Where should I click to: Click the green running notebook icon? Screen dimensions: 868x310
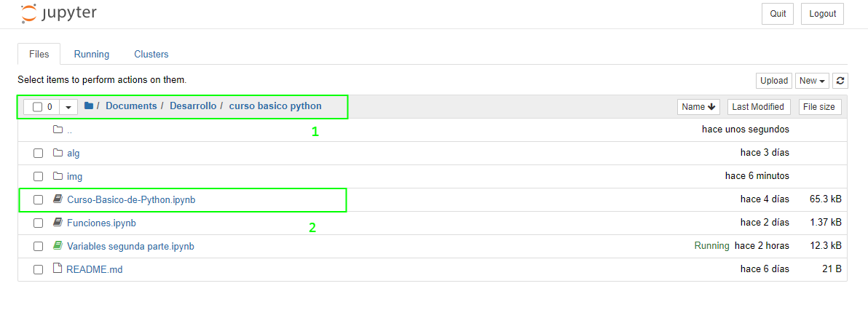pos(58,246)
